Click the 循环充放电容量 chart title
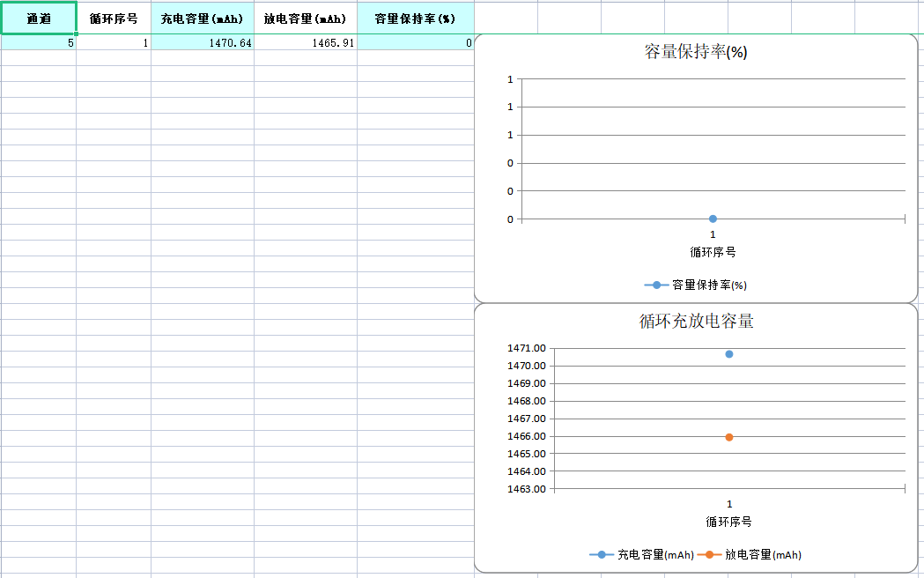Screen dimensions: 924x578 point(696,321)
